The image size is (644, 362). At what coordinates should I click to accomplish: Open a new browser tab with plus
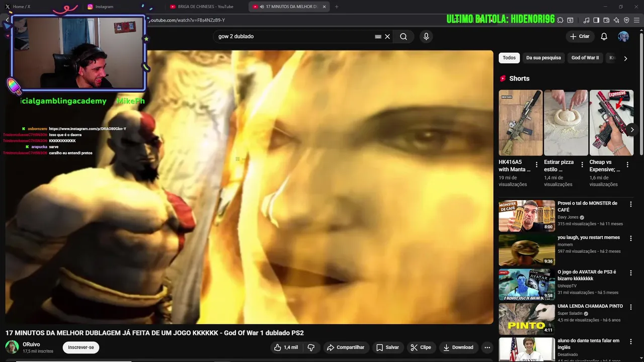pos(337,7)
